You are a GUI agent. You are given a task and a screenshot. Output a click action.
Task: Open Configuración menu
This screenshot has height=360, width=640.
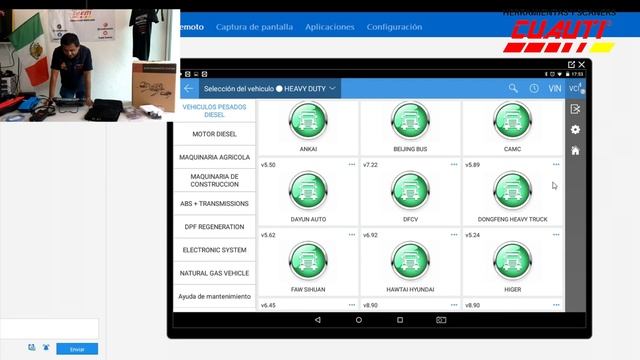394,27
